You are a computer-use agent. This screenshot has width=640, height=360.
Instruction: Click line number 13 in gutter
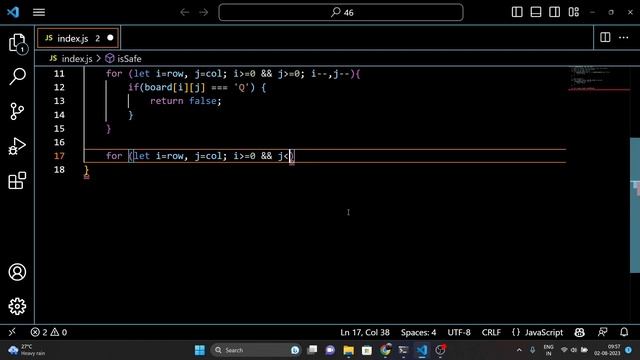tap(59, 101)
